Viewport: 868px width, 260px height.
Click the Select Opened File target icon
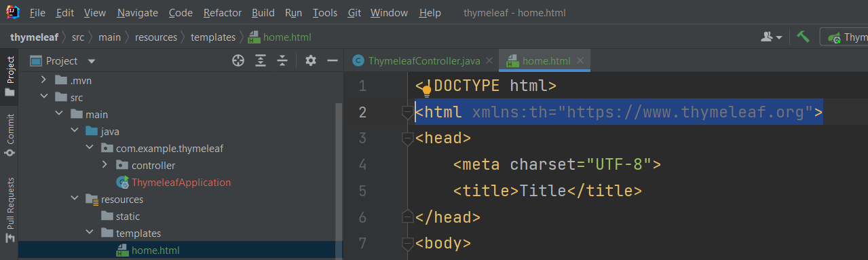pyautogui.click(x=238, y=61)
